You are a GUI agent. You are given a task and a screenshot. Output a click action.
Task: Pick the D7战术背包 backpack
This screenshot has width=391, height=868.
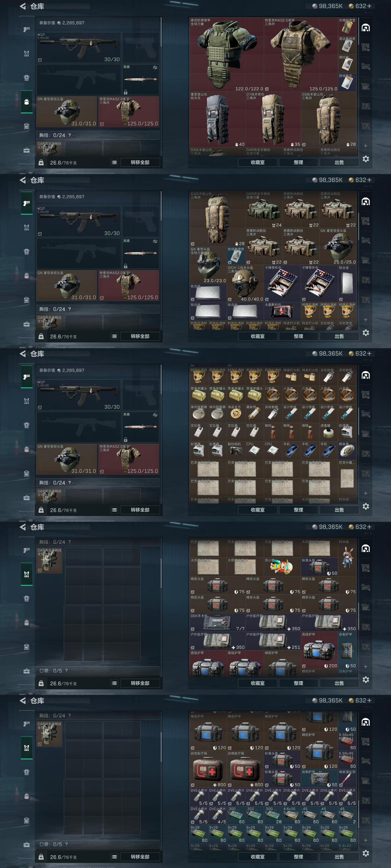pos(273,119)
